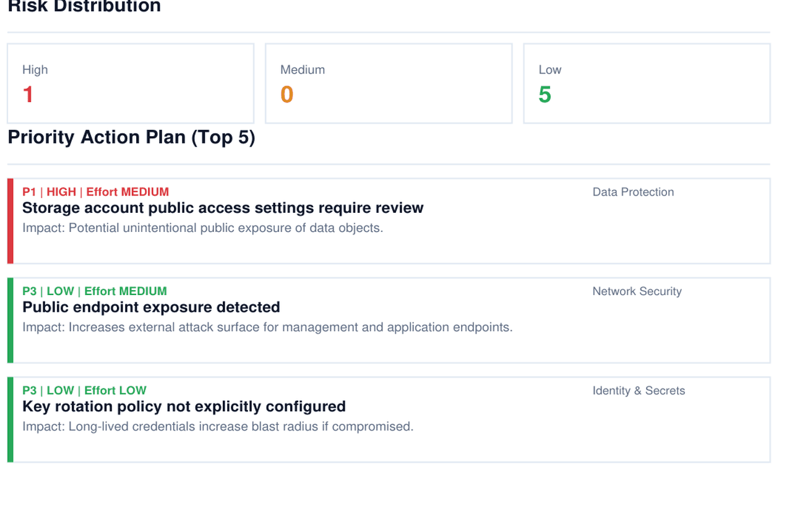The height and width of the screenshot is (532, 792).
Task: Click the red severity bar on first card
Action: [11, 221]
